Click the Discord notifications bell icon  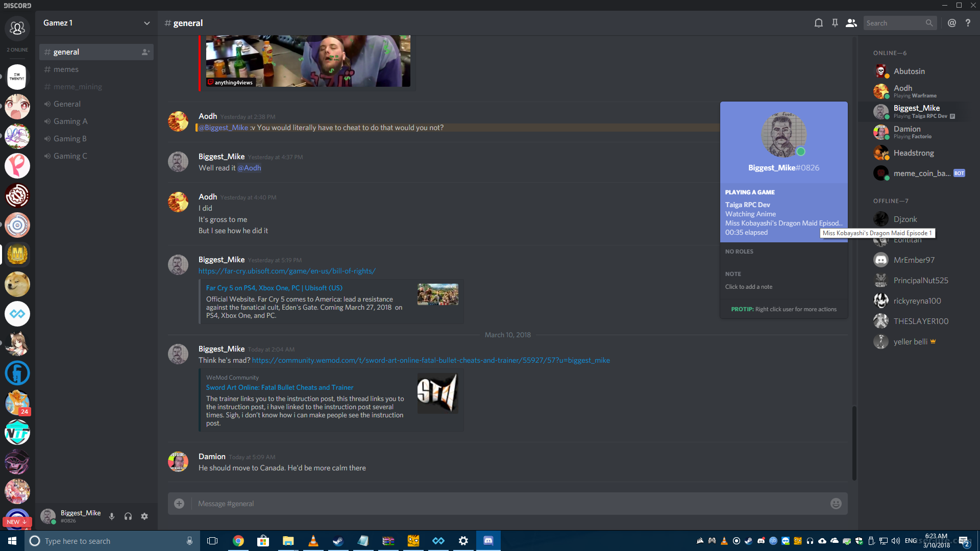(x=819, y=23)
